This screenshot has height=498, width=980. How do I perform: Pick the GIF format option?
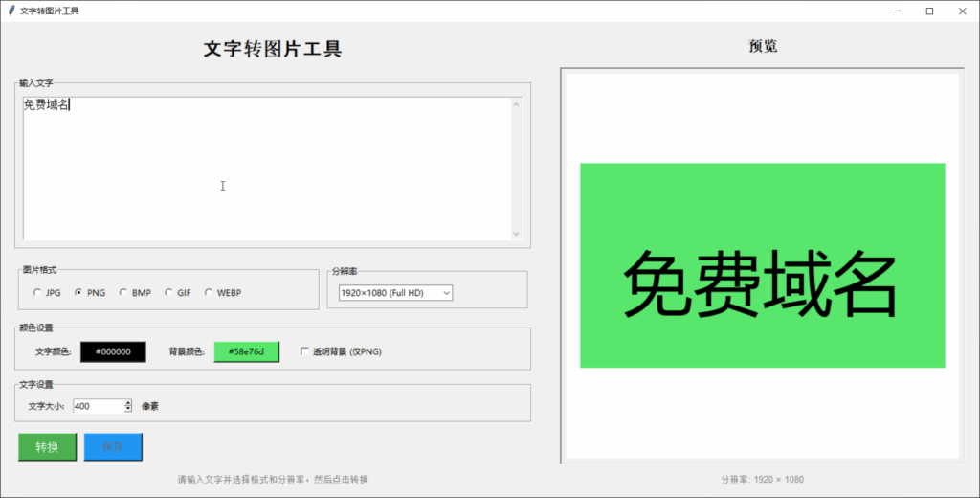click(168, 293)
